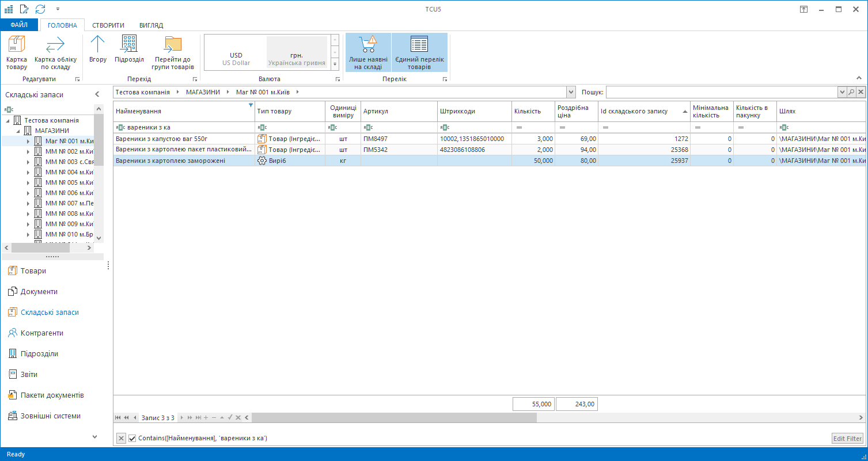Toggle Лише наявні на складі filter
The height and width of the screenshot is (461, 868).
point(368,52)
